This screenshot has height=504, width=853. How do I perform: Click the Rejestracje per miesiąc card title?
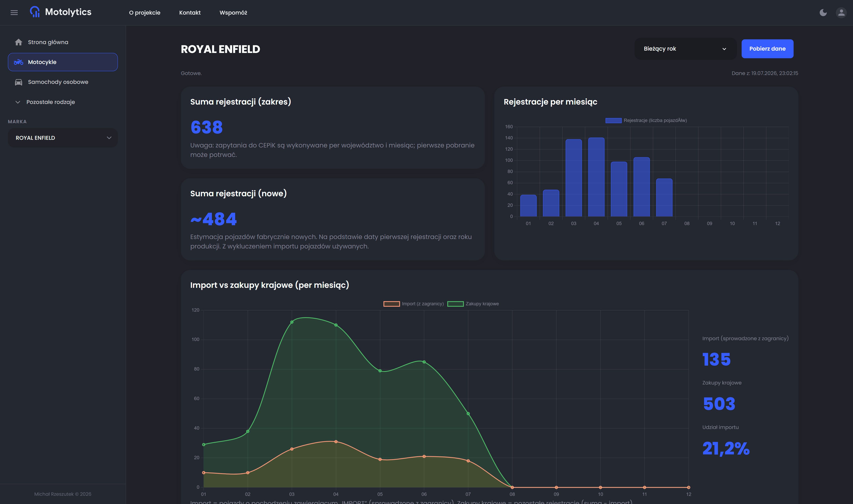pos(550,102)
